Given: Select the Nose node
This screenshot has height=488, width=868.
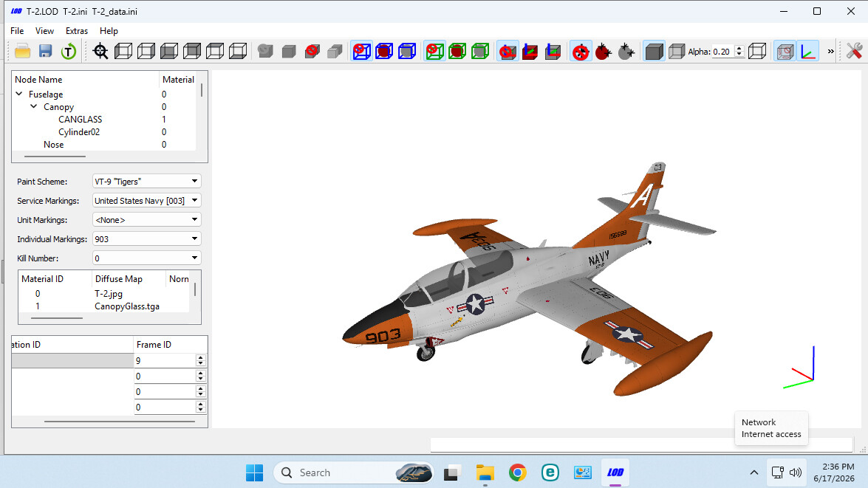Looking at the screenshot, I should [54, 145].
